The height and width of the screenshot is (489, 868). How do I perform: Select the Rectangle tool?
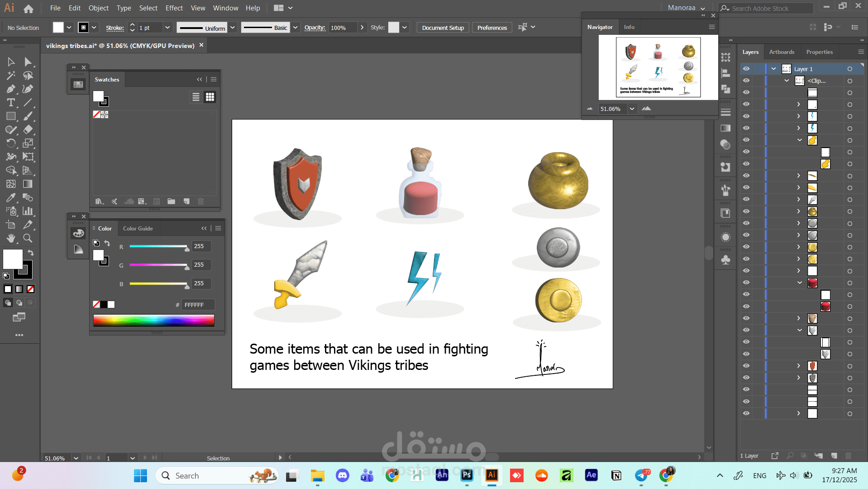click(11, 116)
